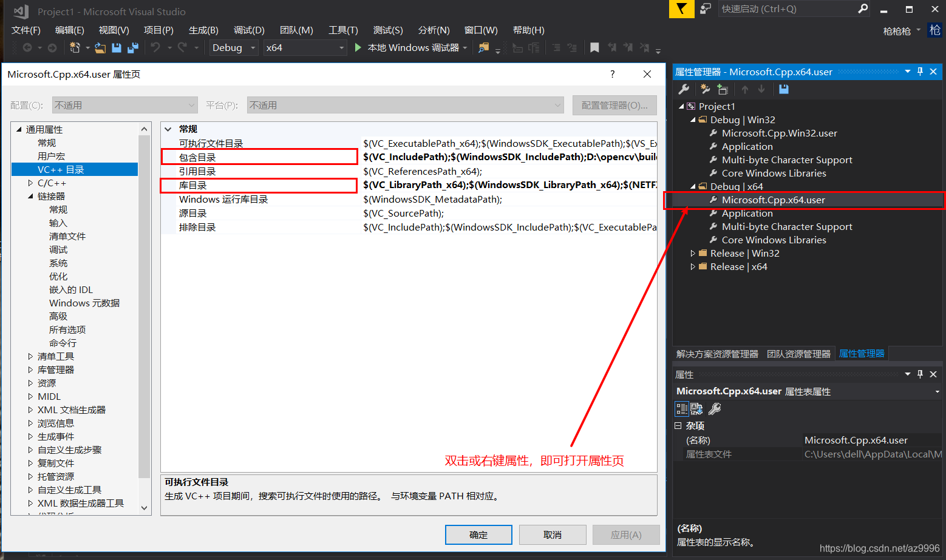
Task: Click the navigate backward arrow in toolbar
Action: point(27,47)
